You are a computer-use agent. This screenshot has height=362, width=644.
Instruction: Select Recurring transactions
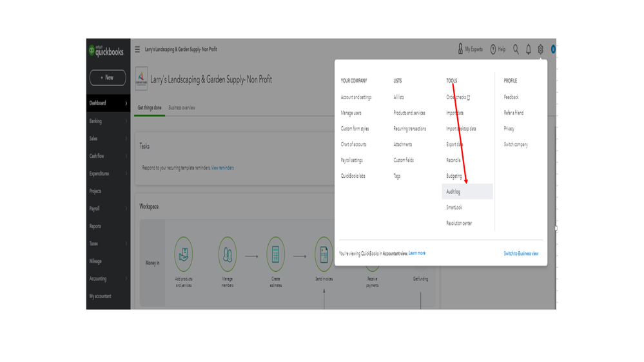tap(410, 128)
